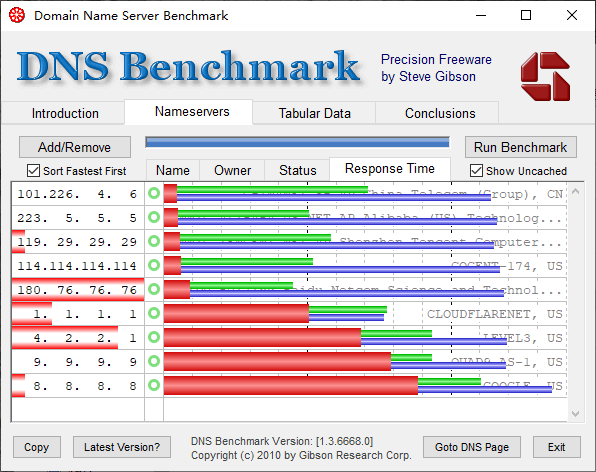Click status circle for 9.9.9.9

coord(154,361)
